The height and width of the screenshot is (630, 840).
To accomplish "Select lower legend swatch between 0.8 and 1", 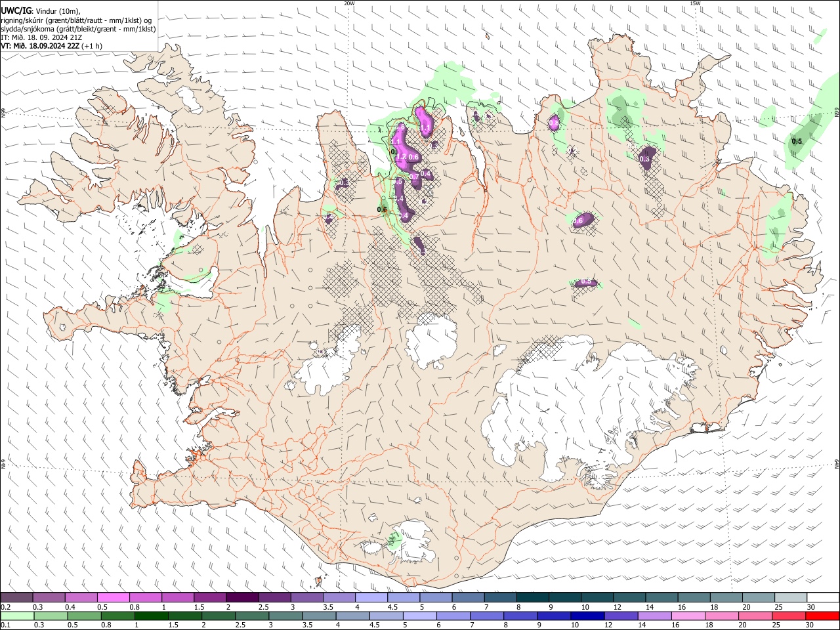I will pyautogui.click(x=117, y=616).
